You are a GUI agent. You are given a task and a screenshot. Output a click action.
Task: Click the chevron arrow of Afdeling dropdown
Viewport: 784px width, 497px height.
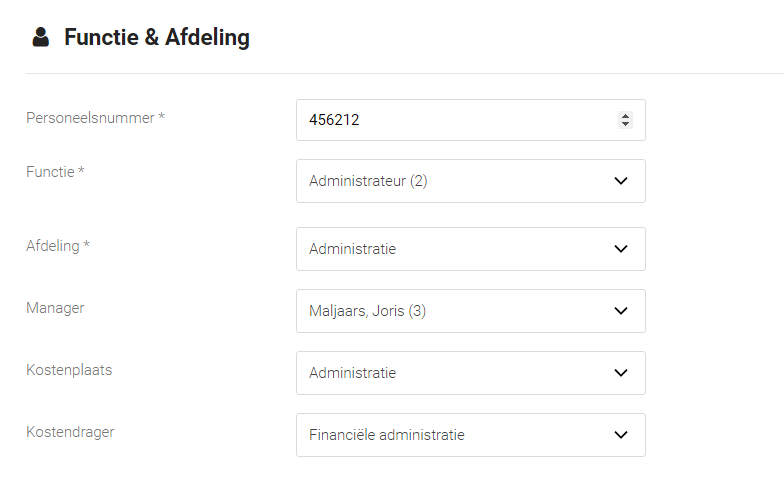pyautogui.click(x=620, y=249)
